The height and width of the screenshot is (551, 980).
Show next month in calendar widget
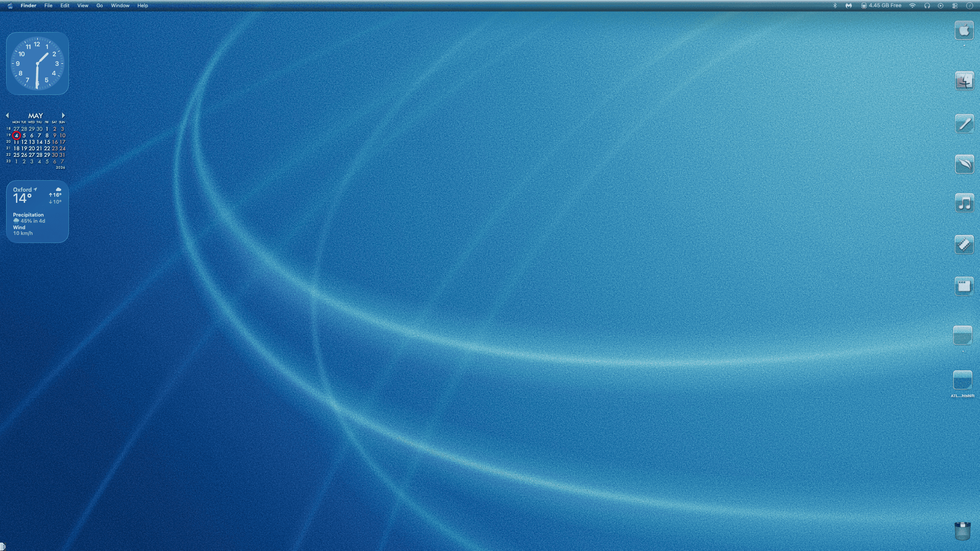[63, 115]
